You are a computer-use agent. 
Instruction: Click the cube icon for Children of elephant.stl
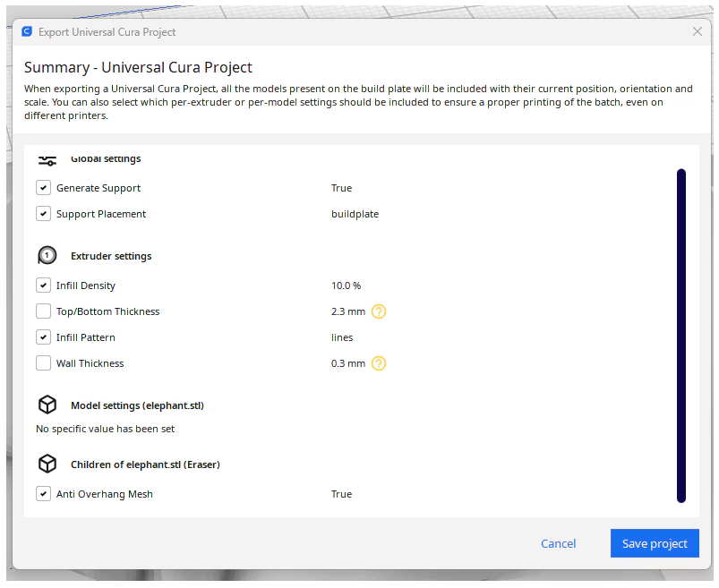pos(47,464)
